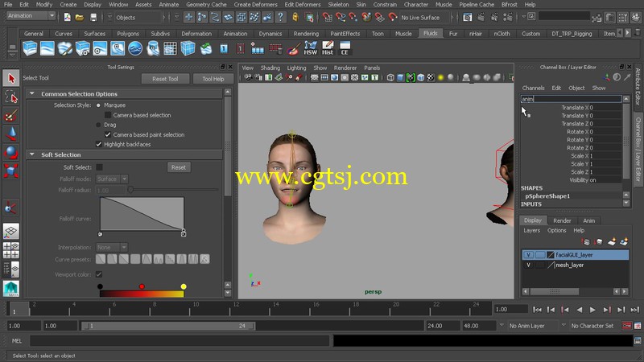Select the red color ramp handle

pos(142,286)
